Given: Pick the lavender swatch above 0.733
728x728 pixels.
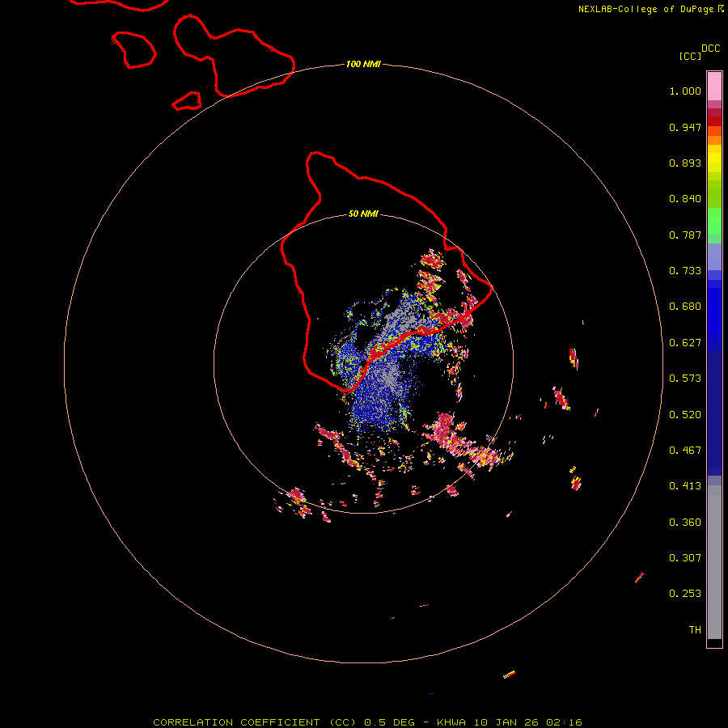Looking at the screenshot, I should [714, 256].
